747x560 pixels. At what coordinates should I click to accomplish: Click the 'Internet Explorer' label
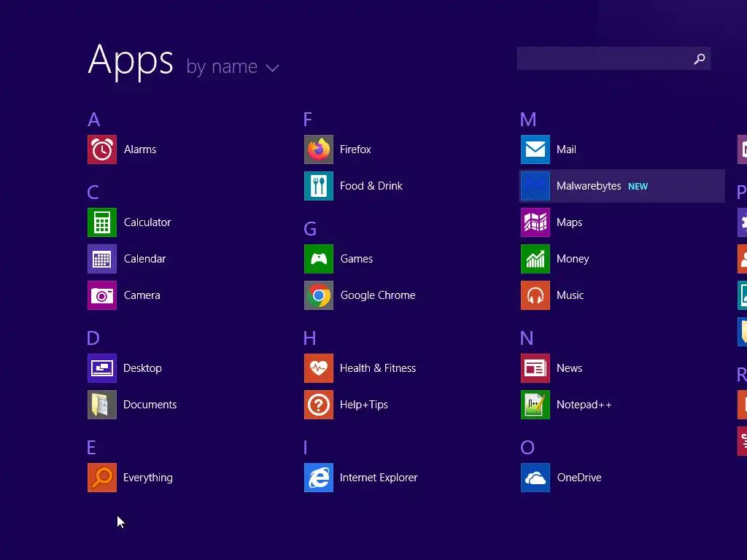379,478
